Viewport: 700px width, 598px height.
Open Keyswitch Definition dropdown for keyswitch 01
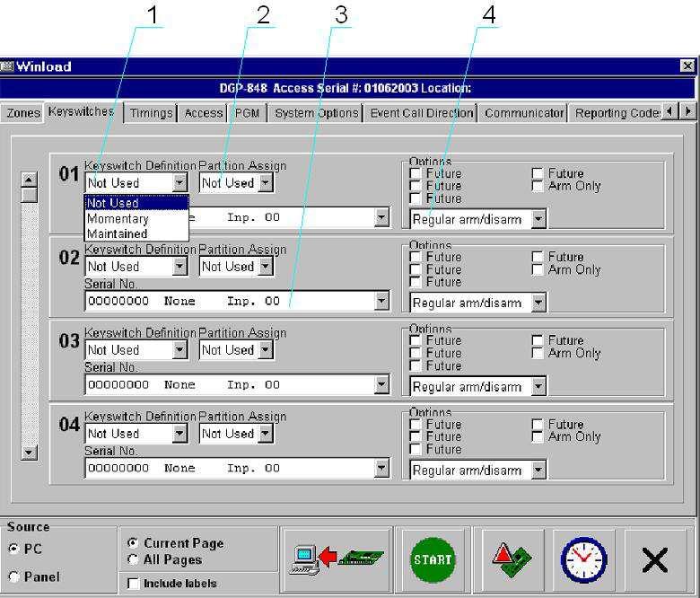pos(179,182)
